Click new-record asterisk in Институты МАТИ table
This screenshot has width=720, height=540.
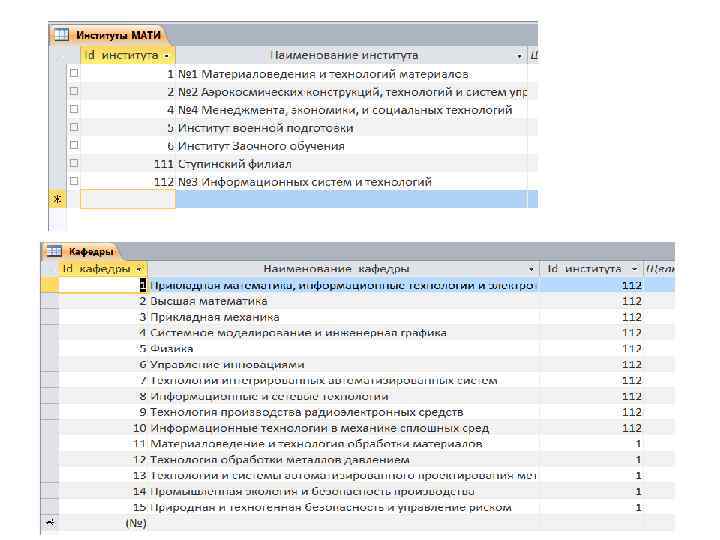click(57, 199)
